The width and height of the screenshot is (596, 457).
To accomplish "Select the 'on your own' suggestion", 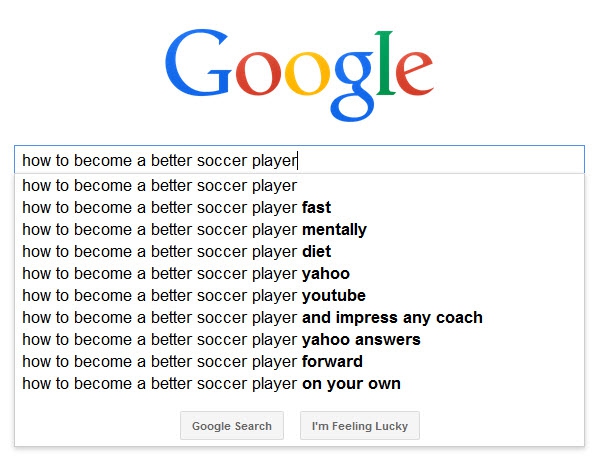I will [x=299, y=384].
